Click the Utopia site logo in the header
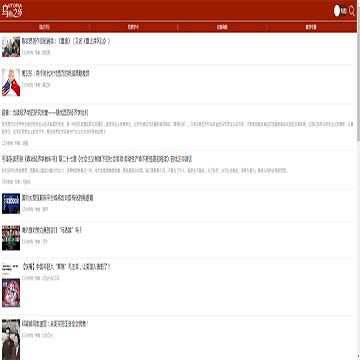 tap(13, 11)
